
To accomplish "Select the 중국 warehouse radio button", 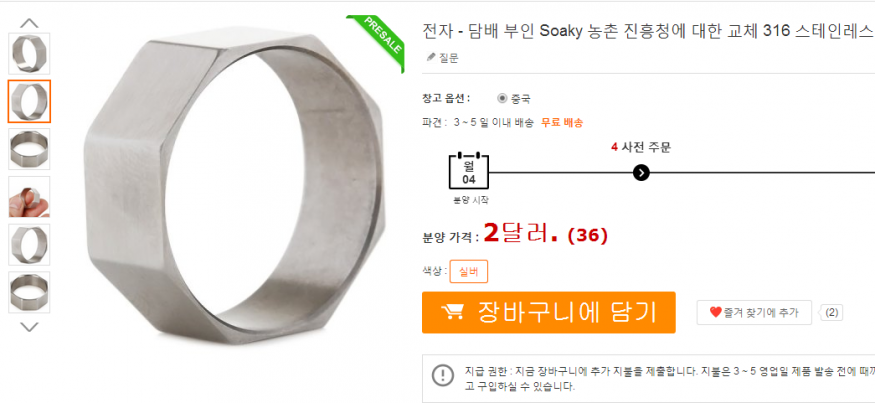I will point(502,99).
